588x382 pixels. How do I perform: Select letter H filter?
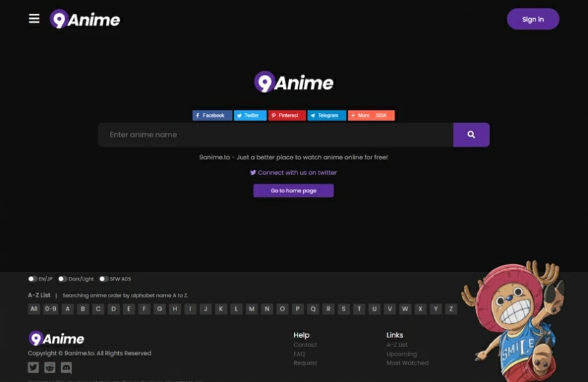coord(175,309)
